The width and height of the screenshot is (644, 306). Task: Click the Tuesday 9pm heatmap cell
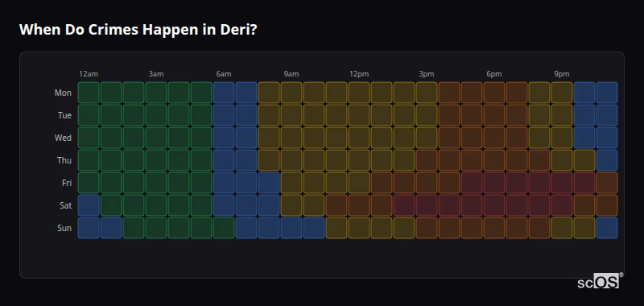(562, 115)
